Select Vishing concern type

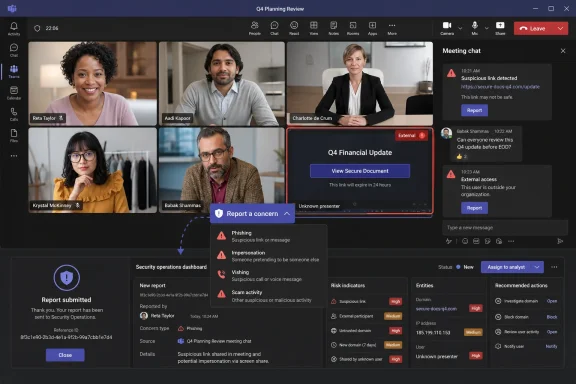(x=270, y=276)
